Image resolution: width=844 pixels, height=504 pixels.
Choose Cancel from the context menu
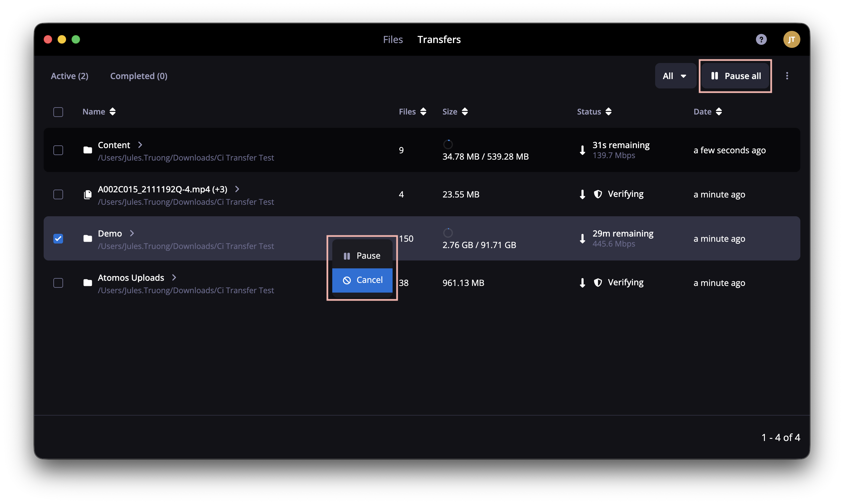362,280
